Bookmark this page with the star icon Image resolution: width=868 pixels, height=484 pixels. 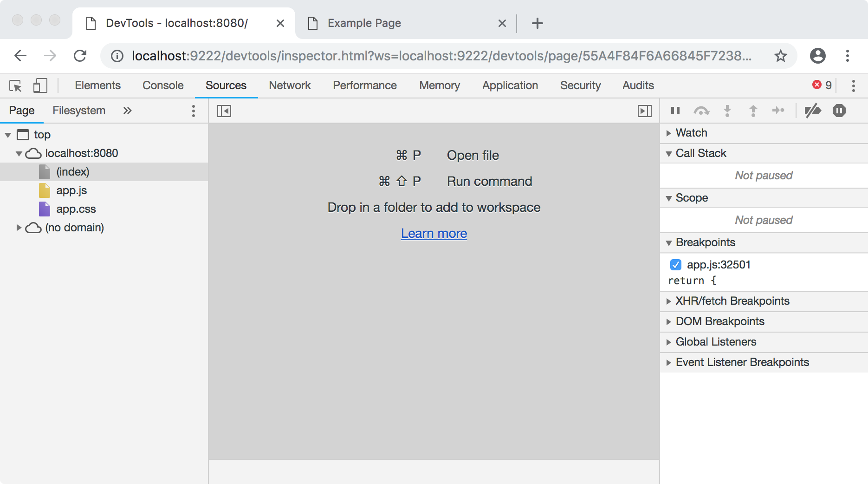781,56
